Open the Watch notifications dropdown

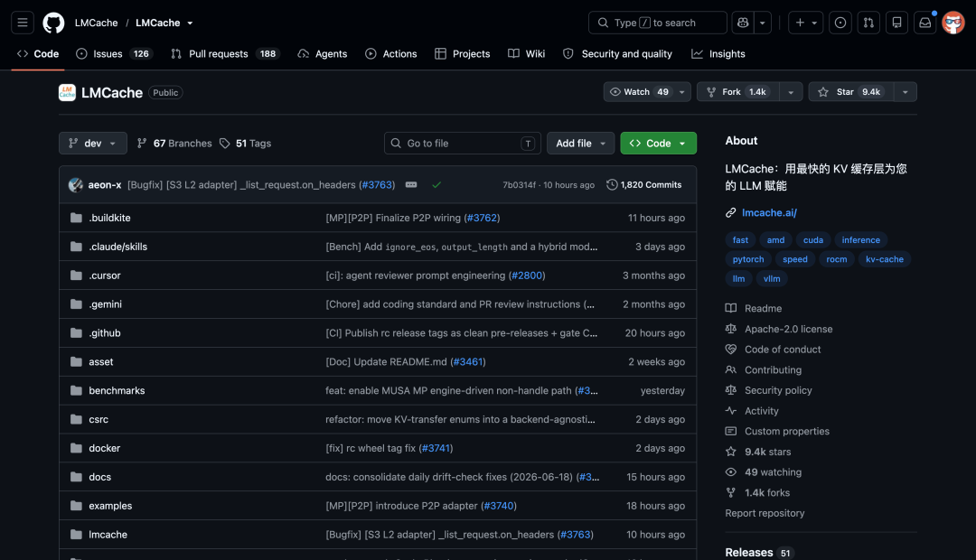(x=647, y=92)
